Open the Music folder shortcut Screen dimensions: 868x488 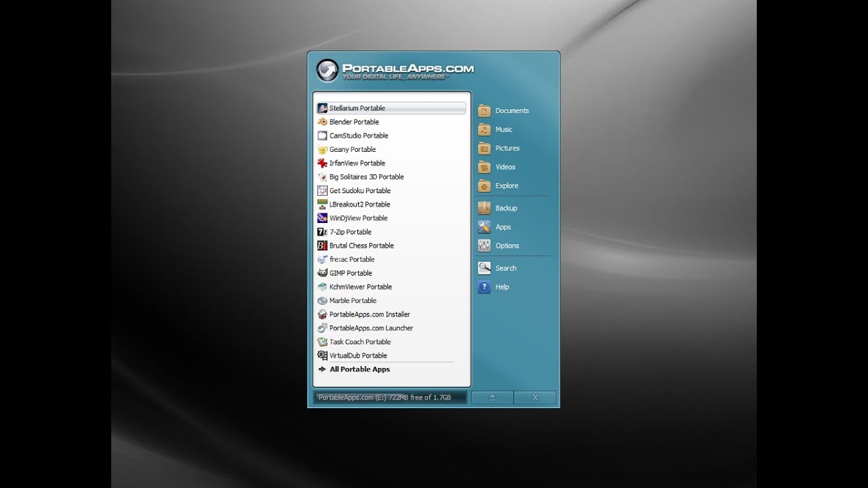click(503, 129)
